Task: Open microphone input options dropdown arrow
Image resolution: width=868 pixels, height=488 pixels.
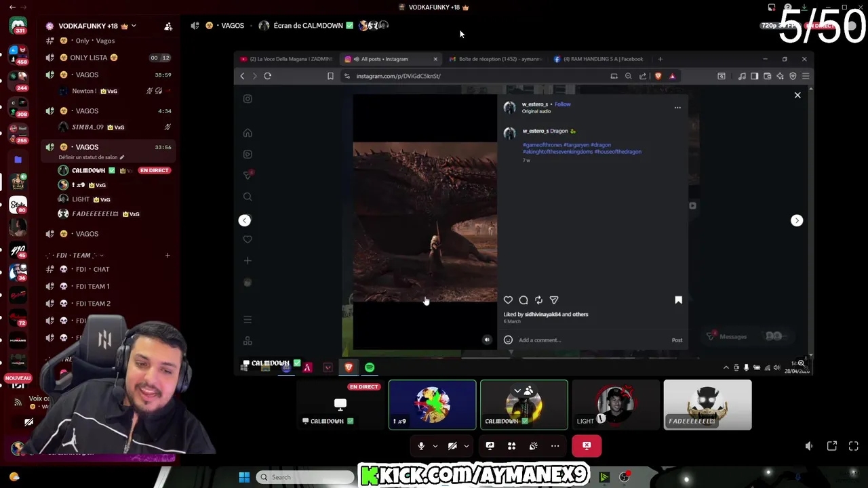Action: point(435,446)
